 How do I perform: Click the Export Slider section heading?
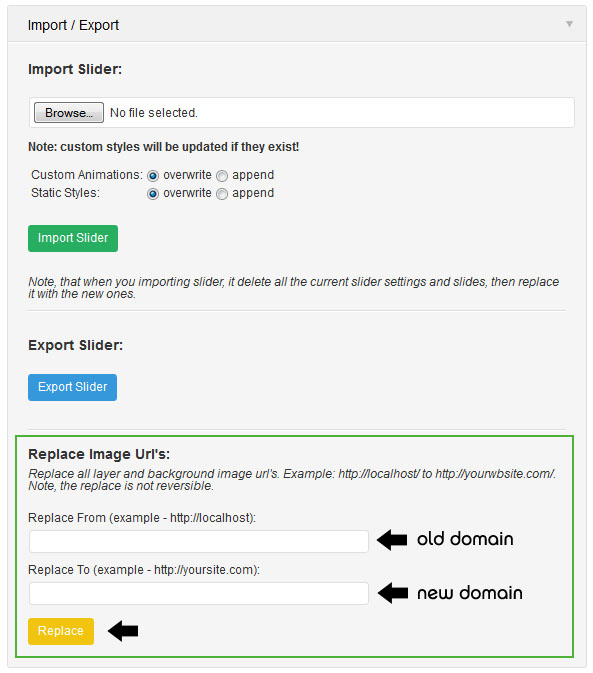[76, 345]
